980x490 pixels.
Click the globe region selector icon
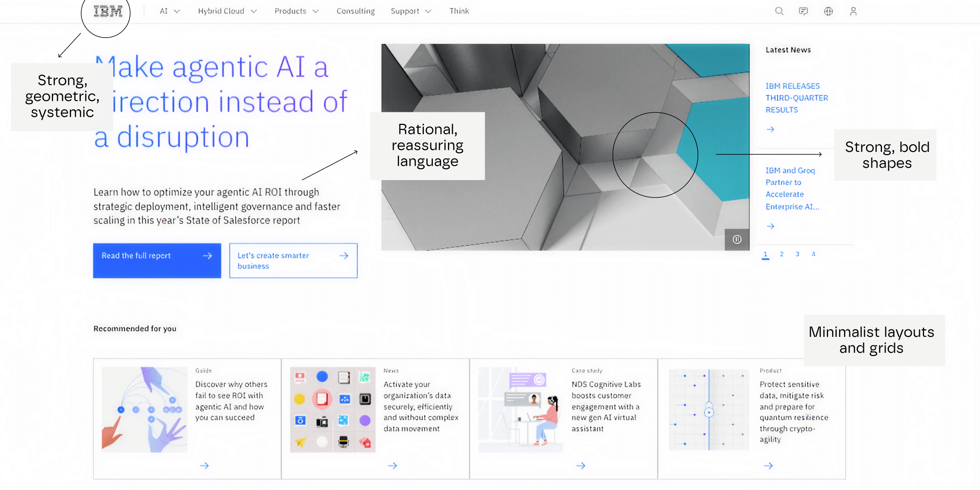click(828, 11)
